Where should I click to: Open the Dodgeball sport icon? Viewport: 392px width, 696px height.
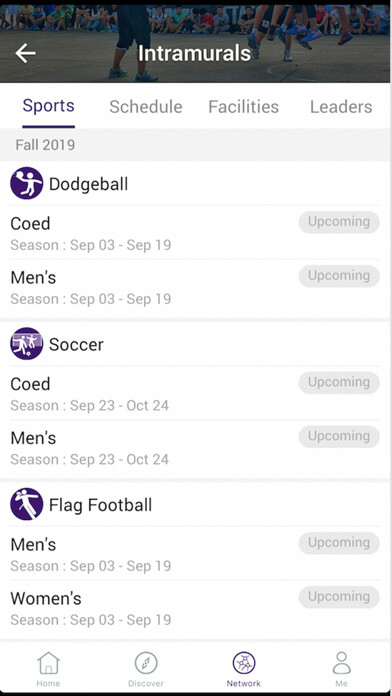[27, 183]
